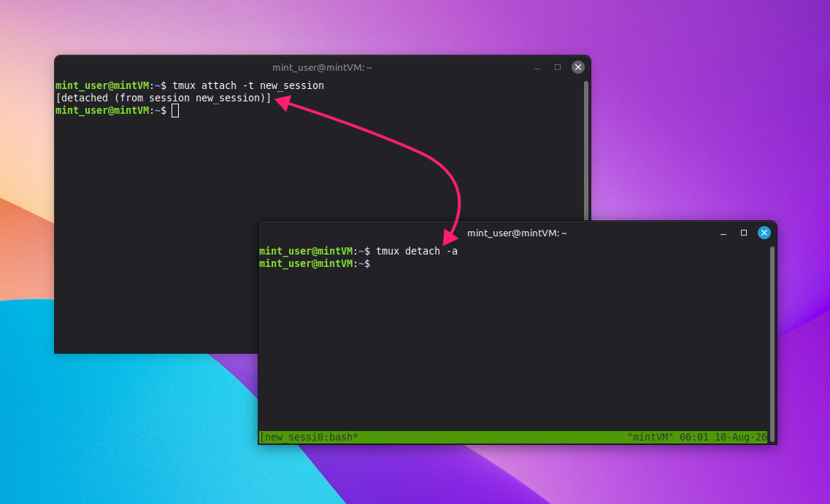This screenshot has height=504, width=830.
Task: Minimize the front terminal window
Action: (x=723, y=233)
